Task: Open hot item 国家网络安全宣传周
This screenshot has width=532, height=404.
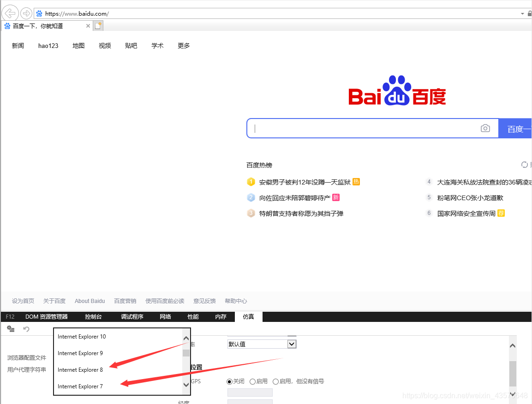Action: point(466,214)
